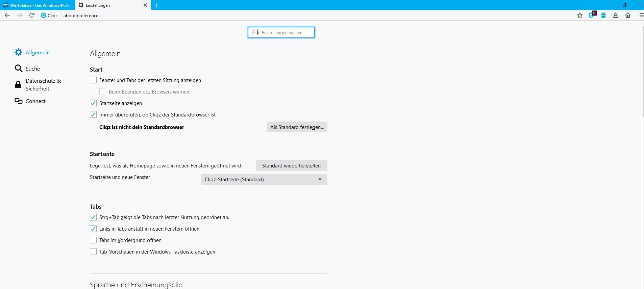Click the 'Startseite und neue Fenster' label
This screenshot has height=289, width=644.
pos(120,177)
